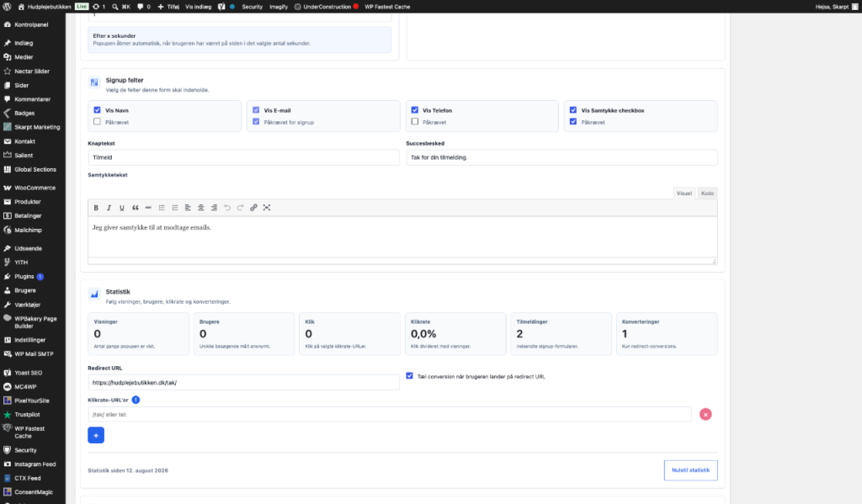Click the Succesbesked input field
862x504 pixels.
(561, 157)
